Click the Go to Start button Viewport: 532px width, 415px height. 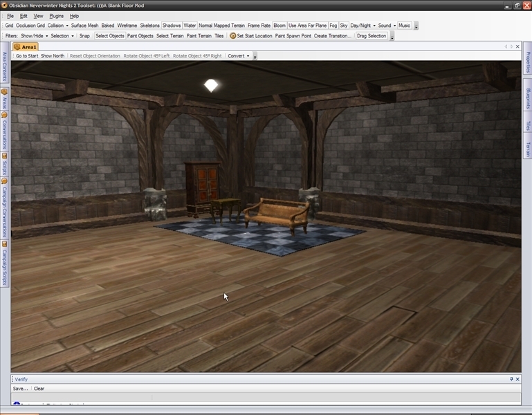[27, 56]
